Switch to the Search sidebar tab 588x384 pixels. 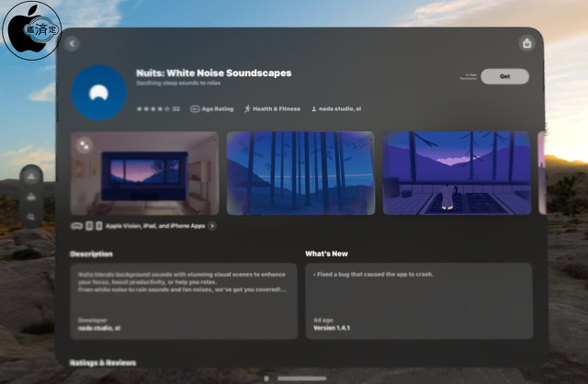(31, 217)
